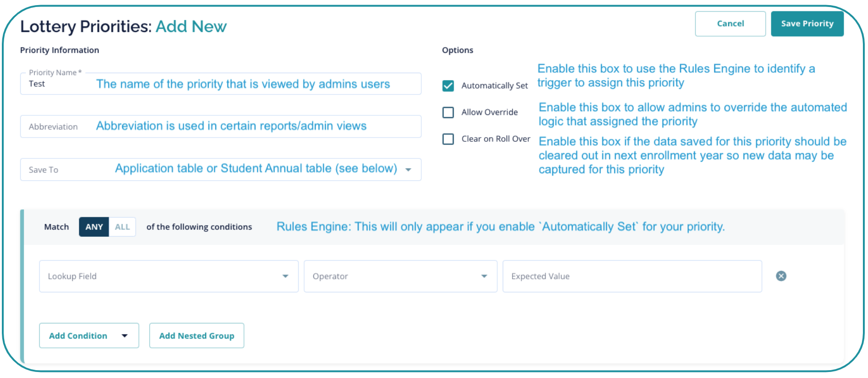Cancel adding the new priority

tap(730, 24)
